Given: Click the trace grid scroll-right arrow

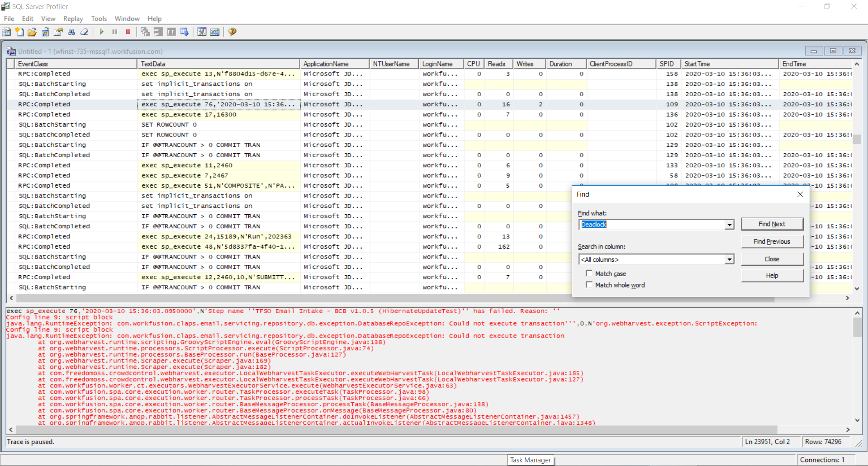Looking at the screenshot, I should [x=848, y=298].
